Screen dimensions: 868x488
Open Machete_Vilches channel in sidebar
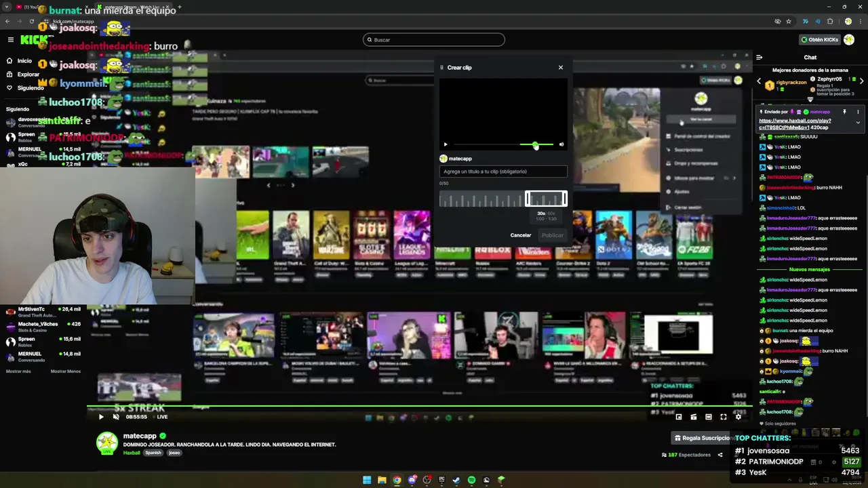(42, 327)
